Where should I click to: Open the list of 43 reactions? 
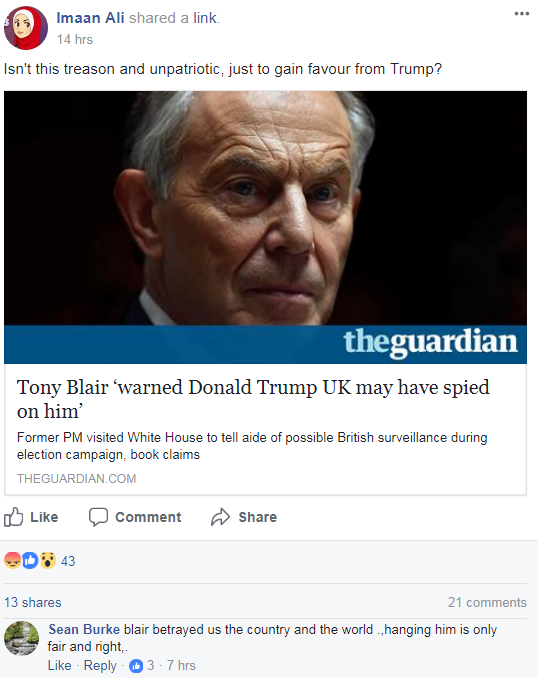pos(68,561)
